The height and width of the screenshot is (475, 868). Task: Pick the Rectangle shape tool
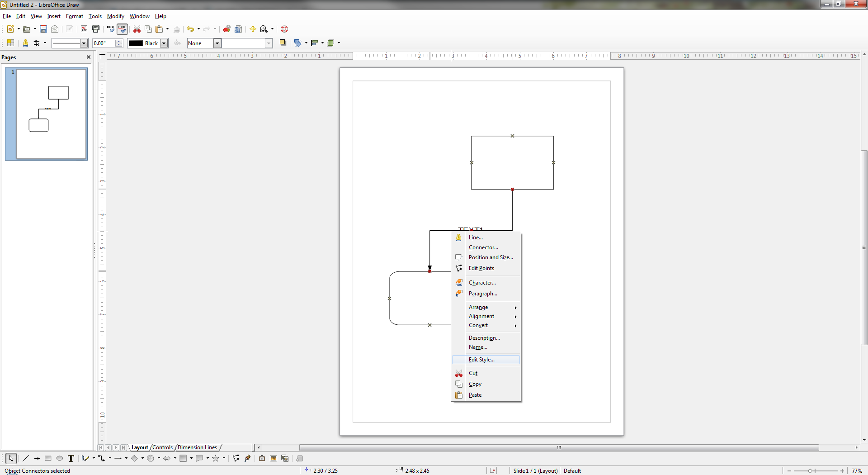pos(48,458)
